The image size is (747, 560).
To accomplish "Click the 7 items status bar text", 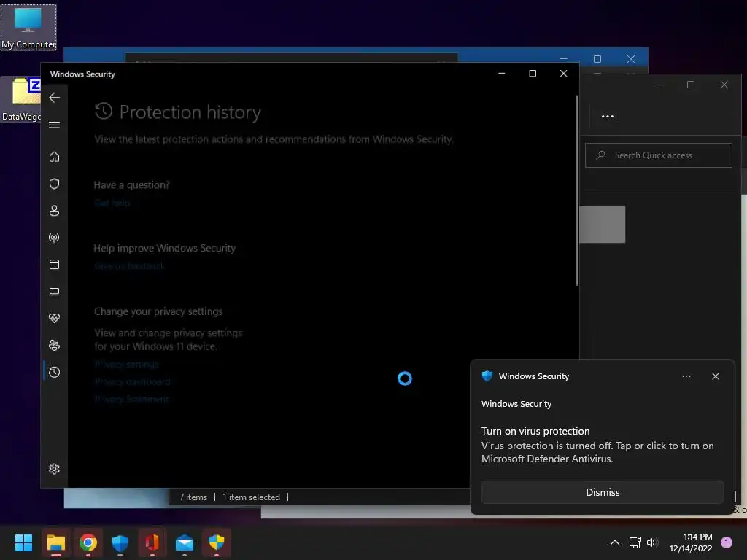I will pyautogui.click(x=193, y=497).
